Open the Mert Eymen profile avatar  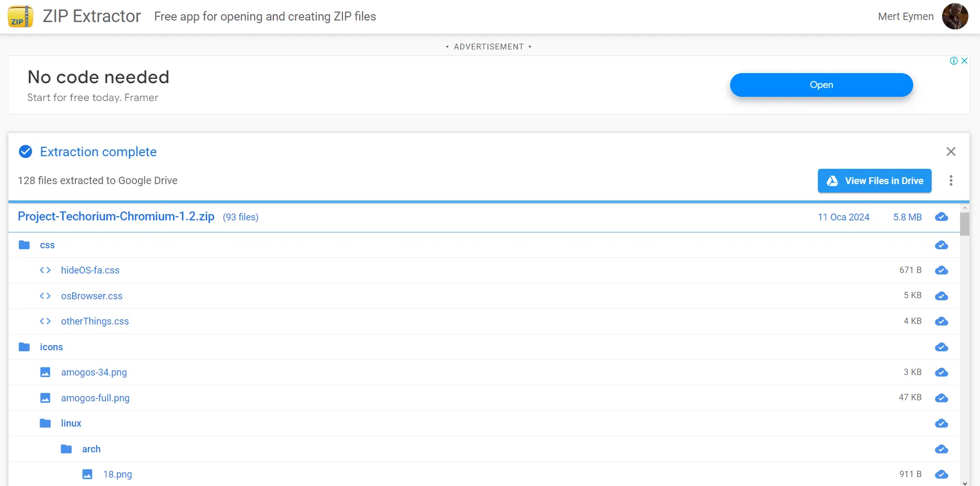955,16
